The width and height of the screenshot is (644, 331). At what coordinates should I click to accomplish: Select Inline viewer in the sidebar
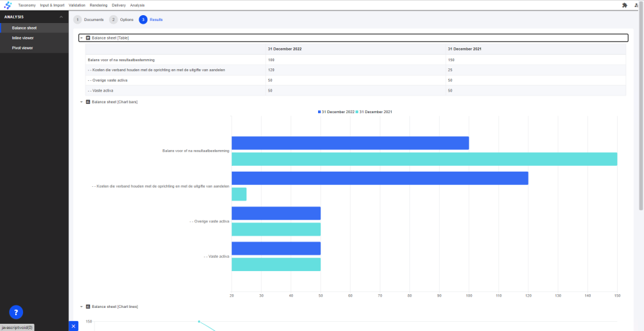click(x=22, y=38)
